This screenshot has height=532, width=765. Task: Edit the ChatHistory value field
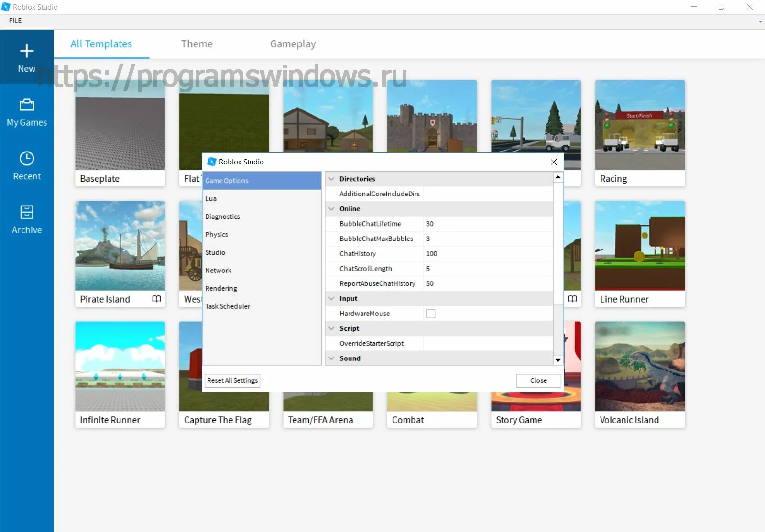pyautogui.click(x=488, y=254)
